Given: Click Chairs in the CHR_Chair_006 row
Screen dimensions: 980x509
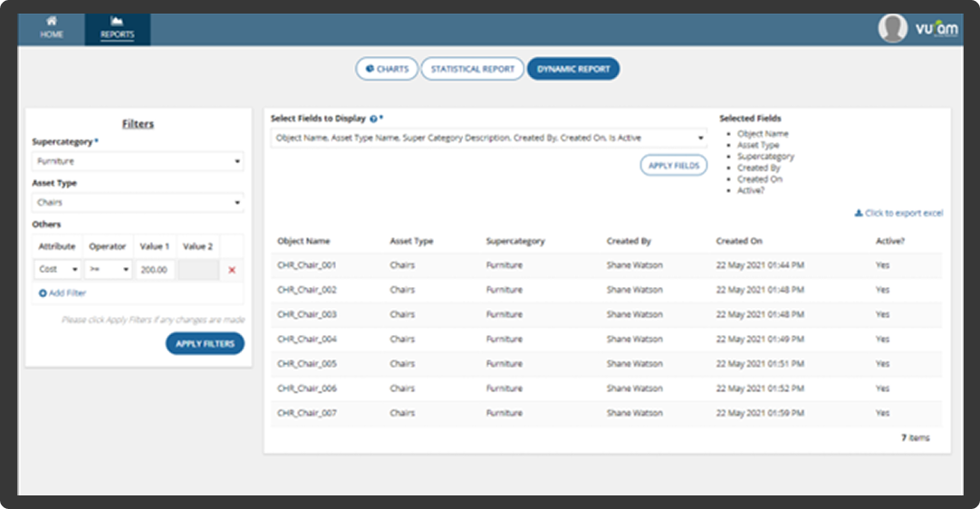Looking at the screenshot, I should click(402, 389).
